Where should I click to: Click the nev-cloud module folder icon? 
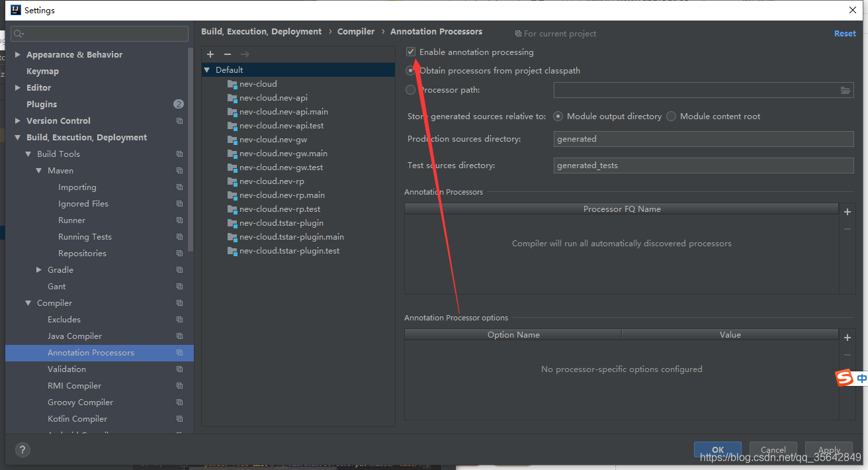click(x=232, y=84)
